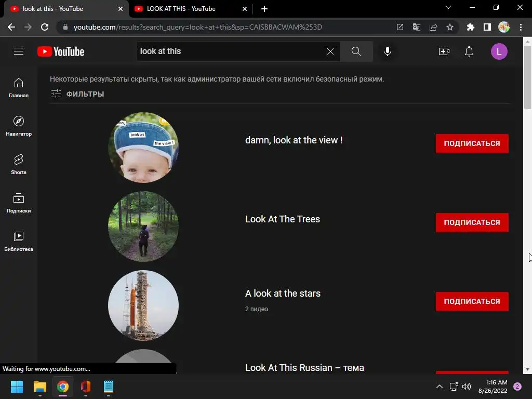Subscribe to Look At The Trees

472,222
